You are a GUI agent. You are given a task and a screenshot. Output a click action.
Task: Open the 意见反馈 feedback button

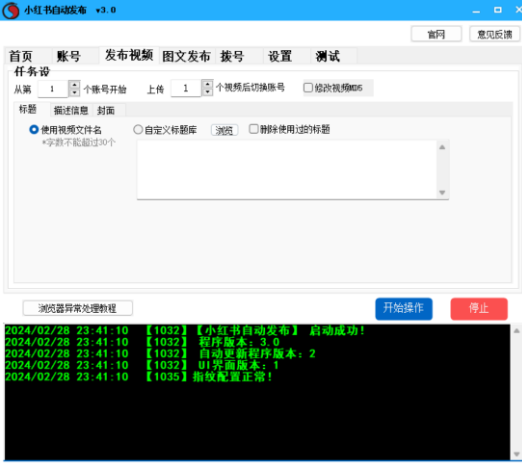click(x=494, y=34)
